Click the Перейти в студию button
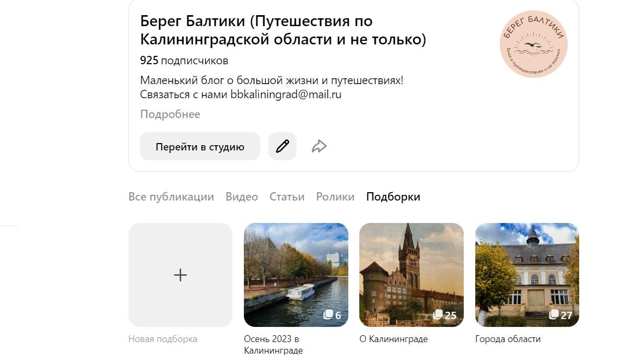 coord(200,146)
